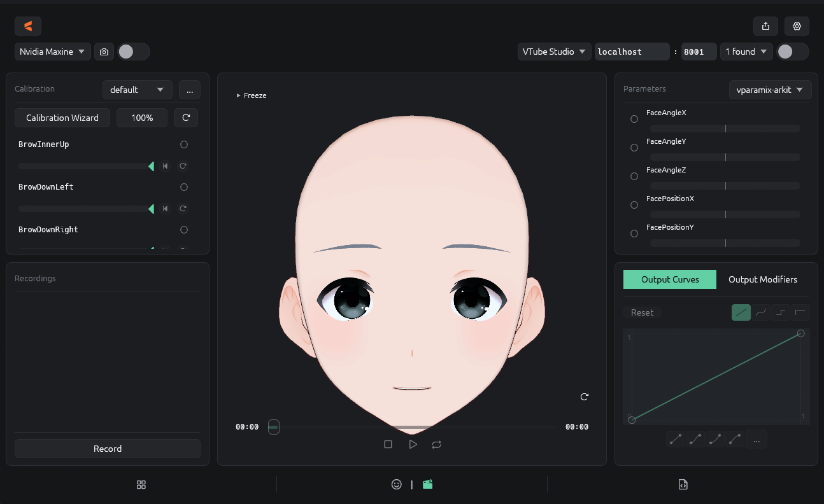Click the calibration refresh icon beside 100%

tap(186, 118)
